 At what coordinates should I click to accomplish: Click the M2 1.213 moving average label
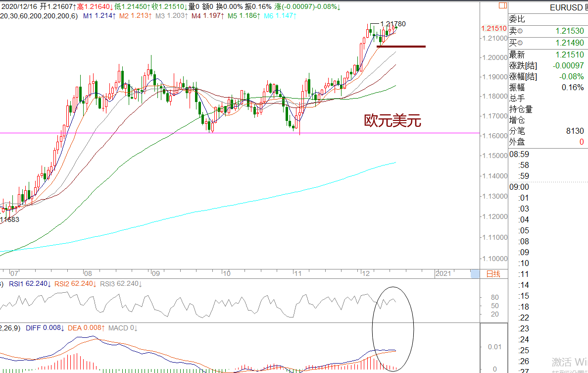coord(136,16)
